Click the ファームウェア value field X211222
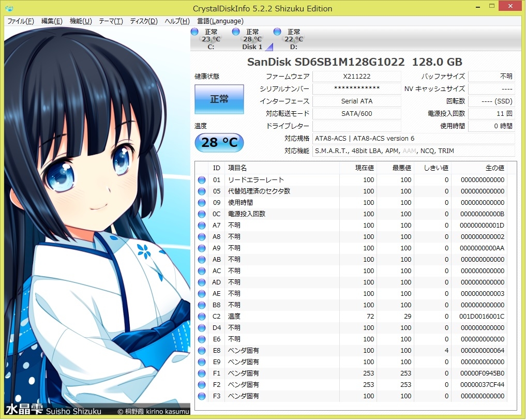Image resolution: width=526 pixels, height=420 pixels. [x=356, y=77]
